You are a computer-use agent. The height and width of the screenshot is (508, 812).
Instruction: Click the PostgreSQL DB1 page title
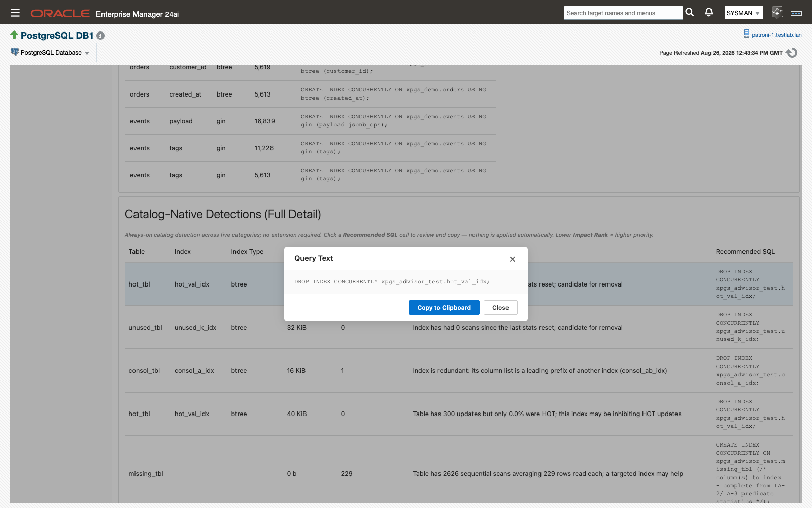click(57, 36)
